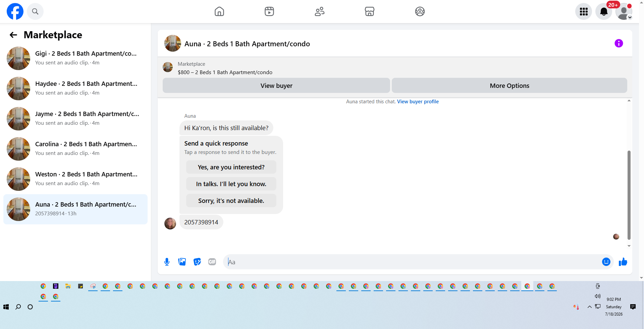Record a voice clip with microphone icon

[167, 262]
